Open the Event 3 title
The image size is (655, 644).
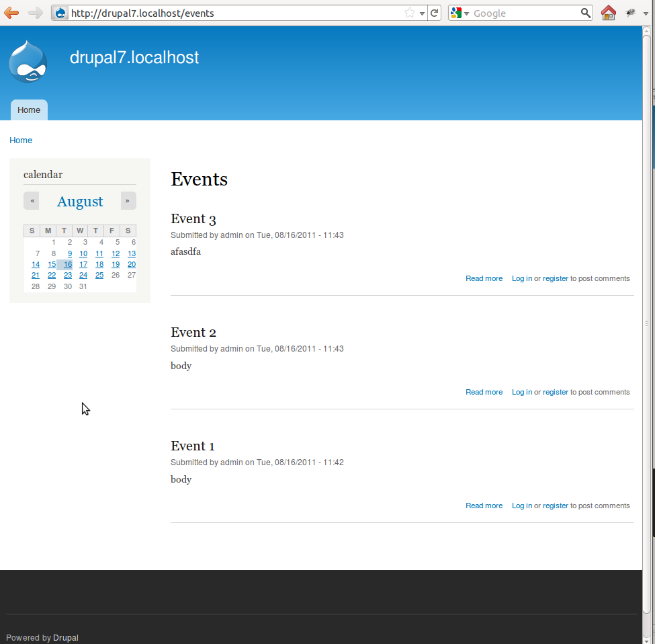[193, 219]
